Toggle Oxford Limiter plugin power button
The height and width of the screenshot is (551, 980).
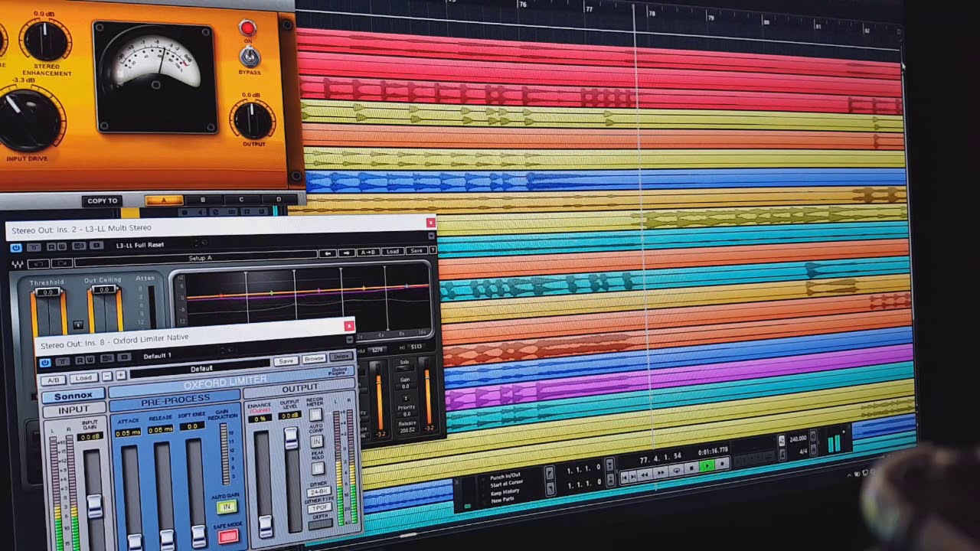[x=44, y=363]
